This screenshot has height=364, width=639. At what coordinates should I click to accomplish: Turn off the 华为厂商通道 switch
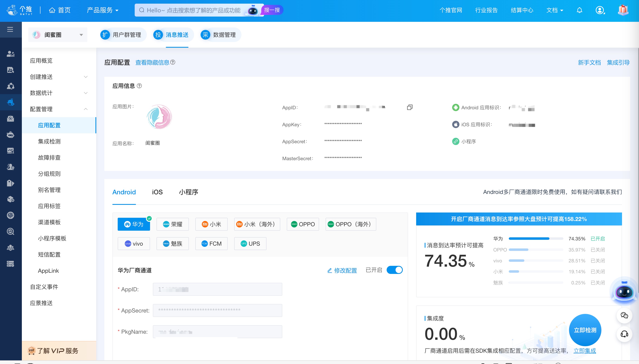point(395,270)
